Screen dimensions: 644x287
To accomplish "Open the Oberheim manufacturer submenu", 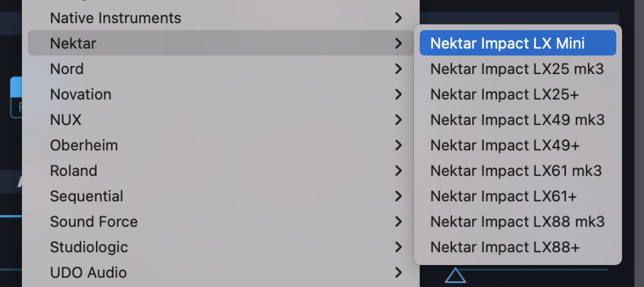I will [x=84, y=146].
